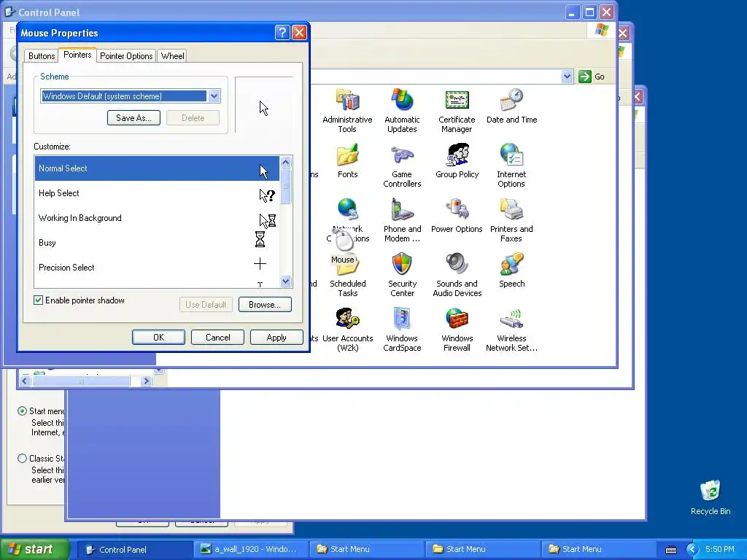Open Windows Firewall icon
This screenshot has width=747, height=560.
[x=457, y=319]
